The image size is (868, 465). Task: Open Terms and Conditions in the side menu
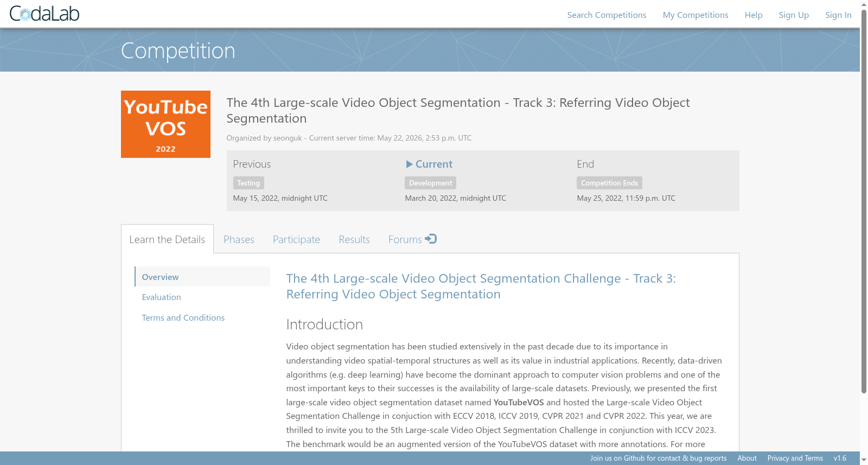pyautogui.click(x=183, y=317)
